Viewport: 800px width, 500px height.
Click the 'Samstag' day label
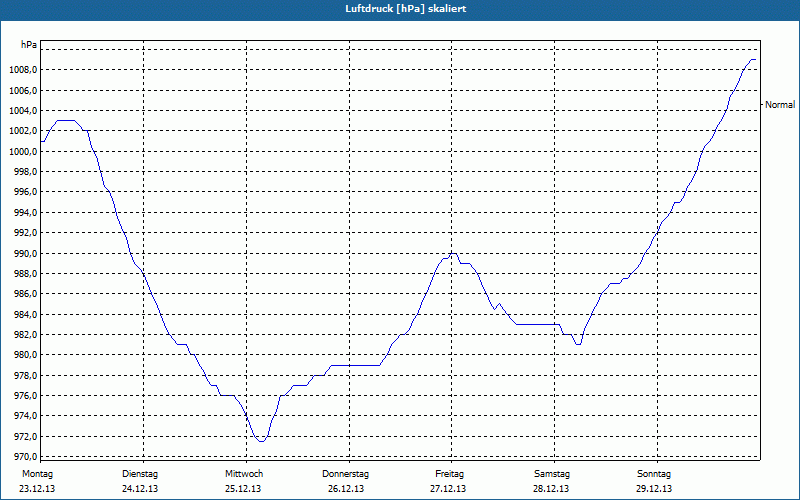[552, 474]
